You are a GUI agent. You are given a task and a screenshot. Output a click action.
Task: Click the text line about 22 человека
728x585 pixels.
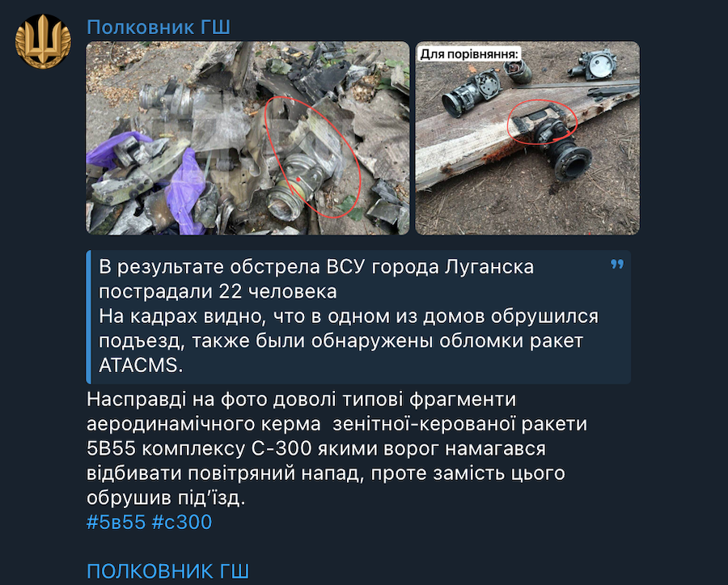(218, 291)
